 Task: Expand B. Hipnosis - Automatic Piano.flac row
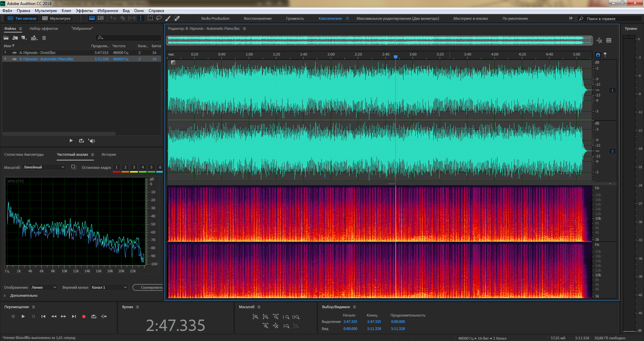click(5, 59)
